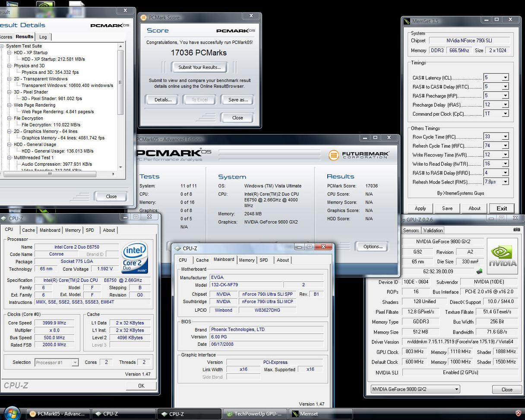Click Options button in PCMark05 window
525x420 pixels.
373,247
